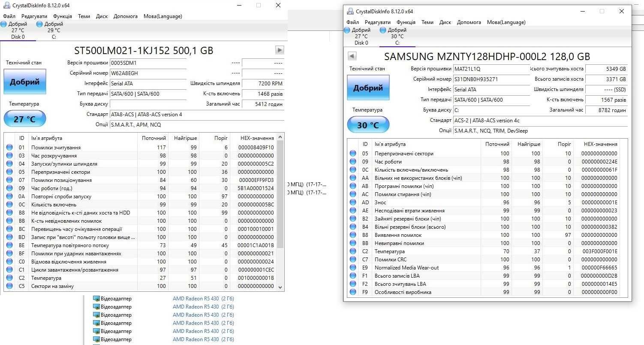Click scroll down arrow in left attribute list
The image size is (644, 345).
280,287
